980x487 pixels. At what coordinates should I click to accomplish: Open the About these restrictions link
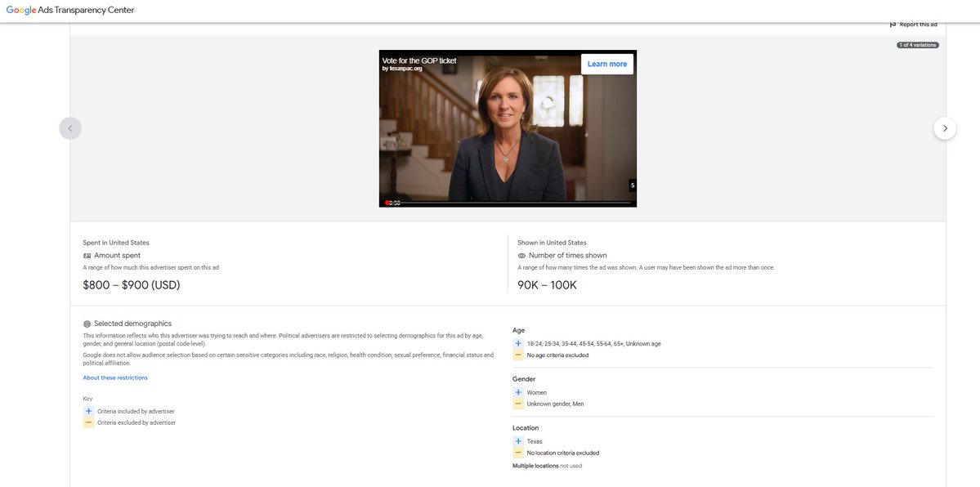click(x=115, y=378)
